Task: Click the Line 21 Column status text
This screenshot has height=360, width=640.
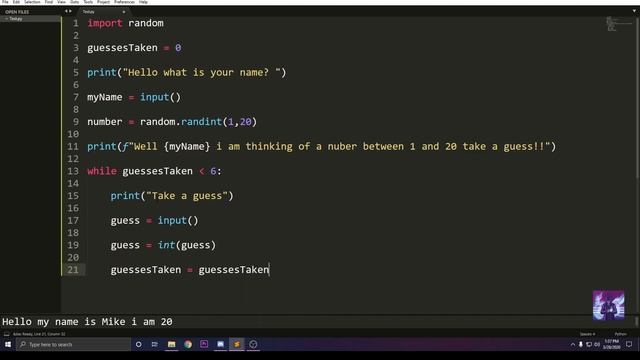Action: pyautogui.click(x=40, y=334)
